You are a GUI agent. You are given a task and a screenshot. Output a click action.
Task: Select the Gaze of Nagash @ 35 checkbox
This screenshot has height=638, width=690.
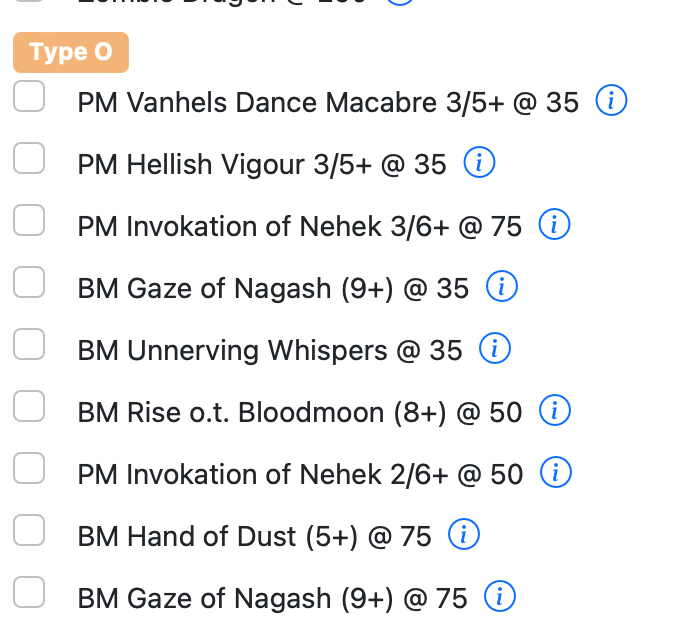(29, 283)
